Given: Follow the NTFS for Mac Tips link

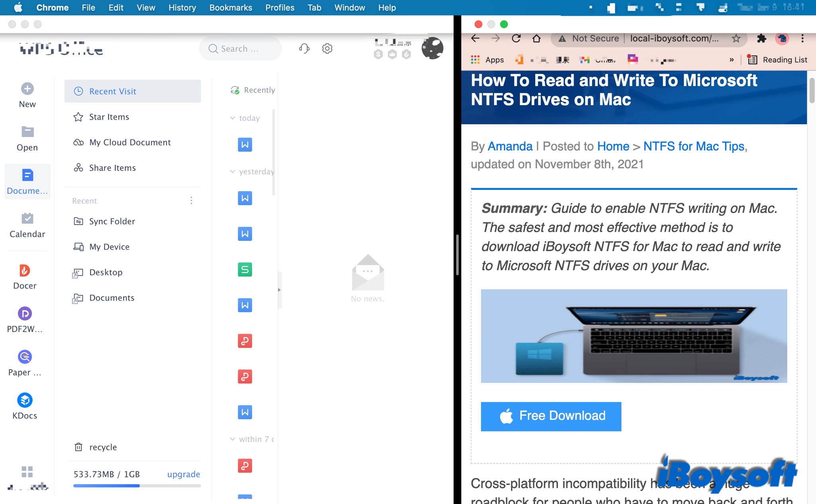Looking at the screenshot, I should coord(693,146).
